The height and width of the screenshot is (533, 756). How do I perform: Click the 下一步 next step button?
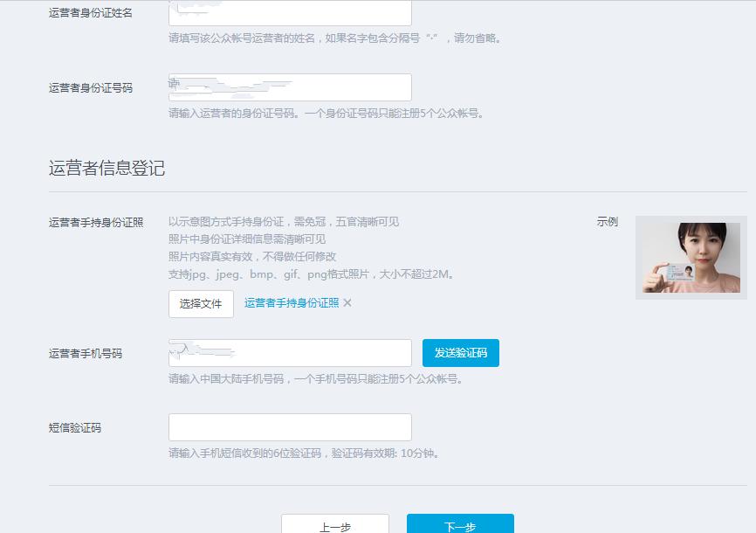(461, 525)
